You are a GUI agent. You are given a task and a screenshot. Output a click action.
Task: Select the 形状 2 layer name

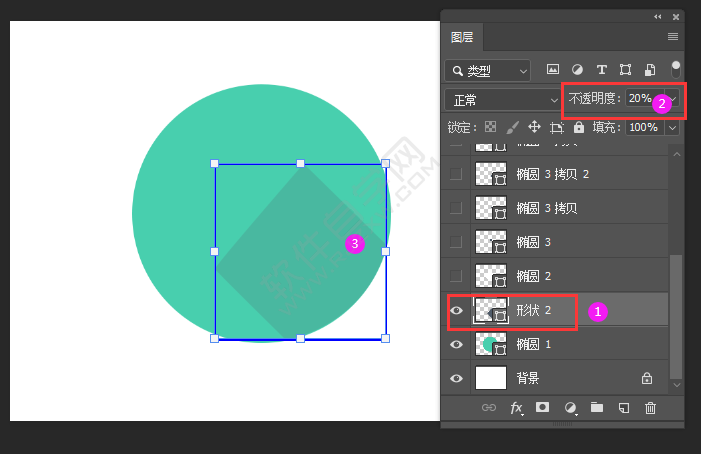click(x=534, y=310)
